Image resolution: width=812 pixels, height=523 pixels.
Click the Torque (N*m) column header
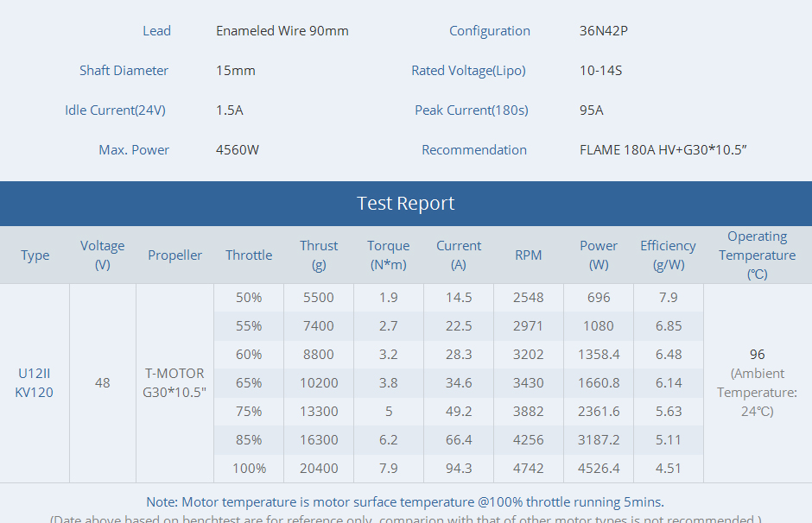point(388,255)
